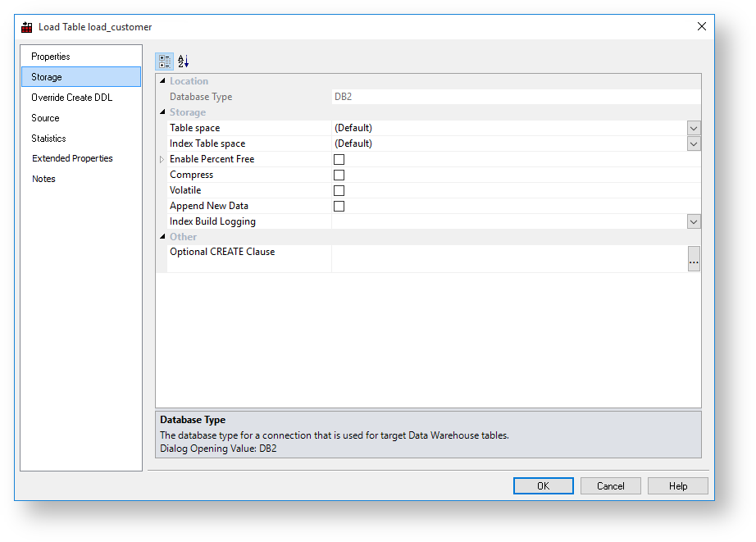
Task: Confirm with the OK button
Action: (544, 486)
